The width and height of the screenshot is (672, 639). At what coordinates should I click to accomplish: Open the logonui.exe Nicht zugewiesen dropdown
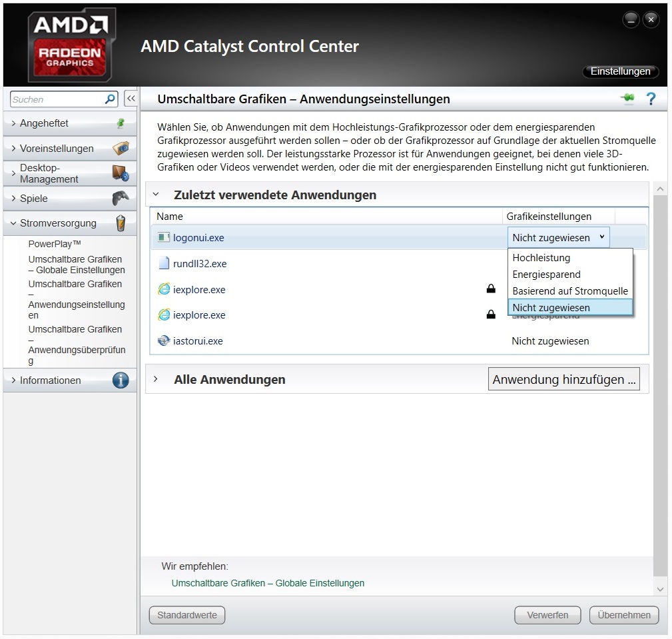pos(558,237)
